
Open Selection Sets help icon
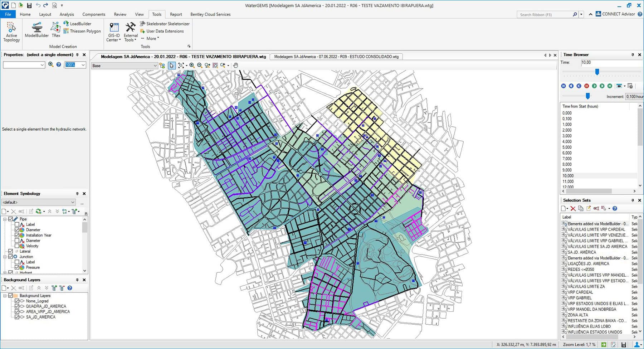615,208
